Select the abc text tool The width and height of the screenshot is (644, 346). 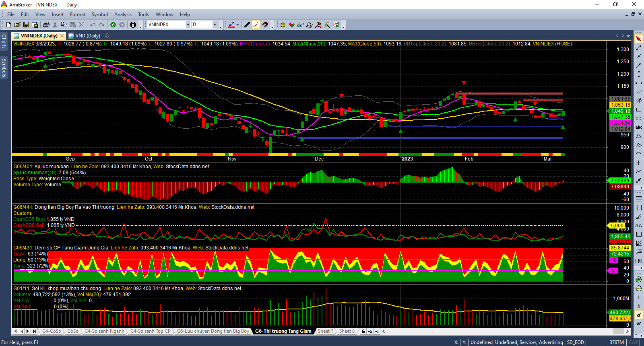(x=639, y=127)
